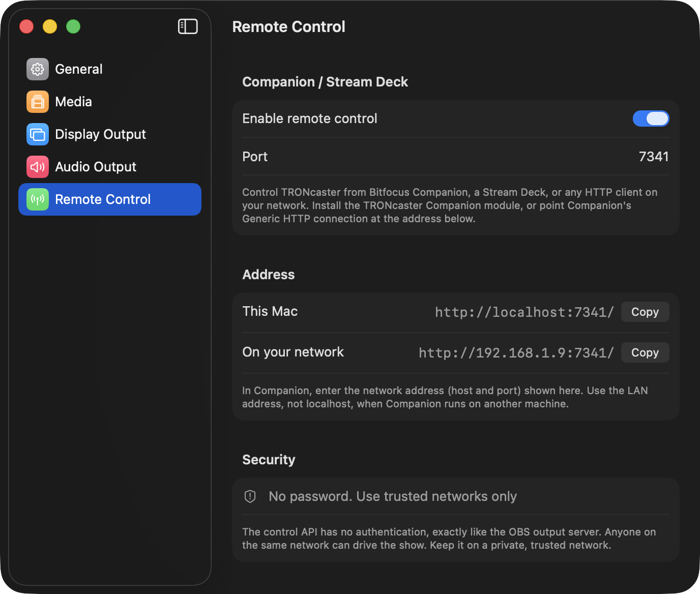The height and width of the screenshot is (594, 700).
Task: Open the General settings label
Action: pos(79,69)
